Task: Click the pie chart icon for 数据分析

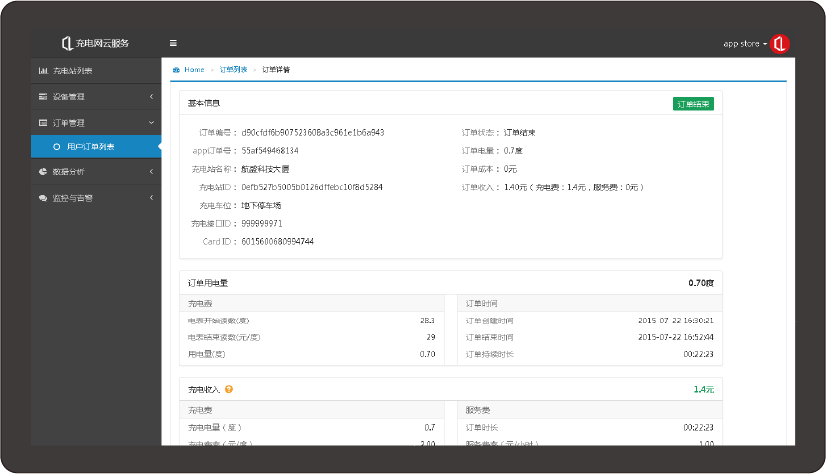Action: point(43,172)
